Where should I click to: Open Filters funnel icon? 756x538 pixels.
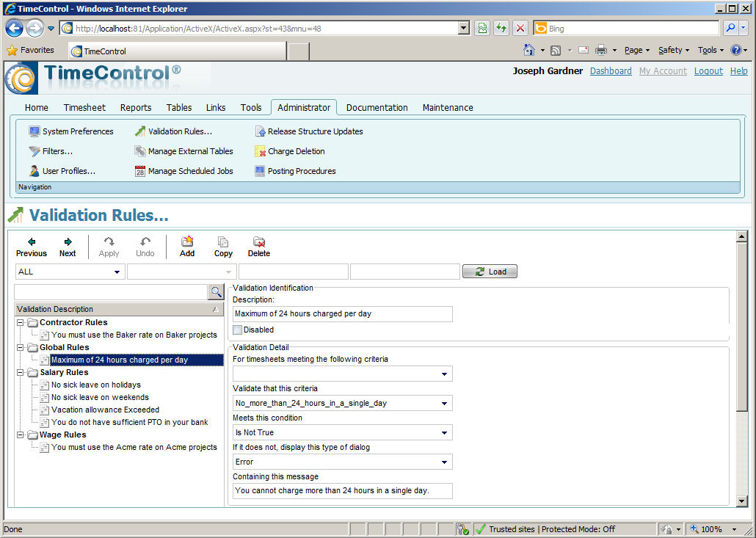(x=34, y=151)
